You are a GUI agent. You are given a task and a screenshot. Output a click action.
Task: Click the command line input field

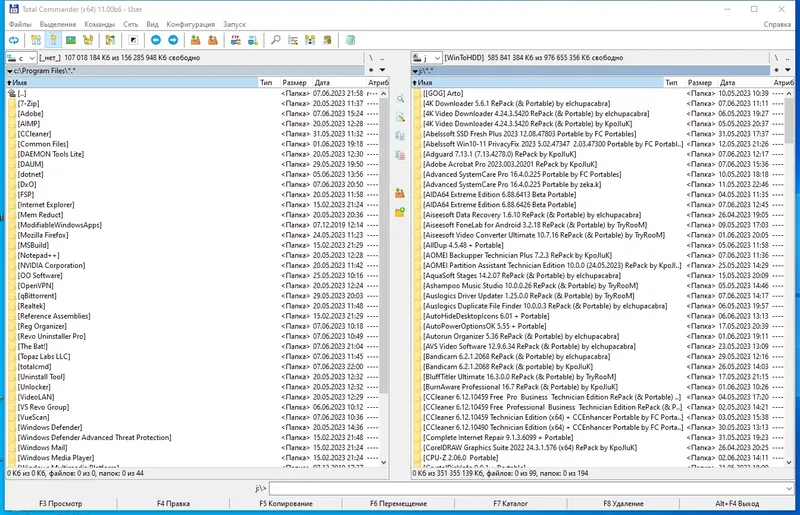[527, 488]
